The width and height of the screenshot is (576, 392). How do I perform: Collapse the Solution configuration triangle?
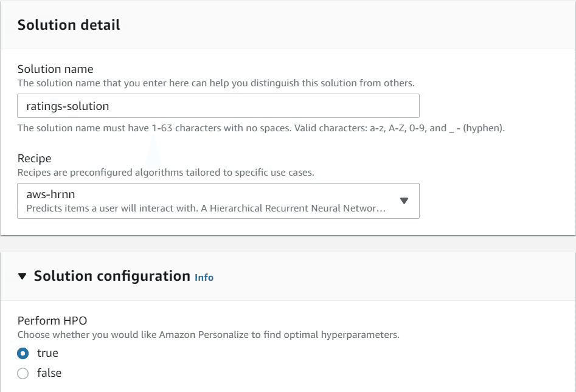click(x=23, y=277)
